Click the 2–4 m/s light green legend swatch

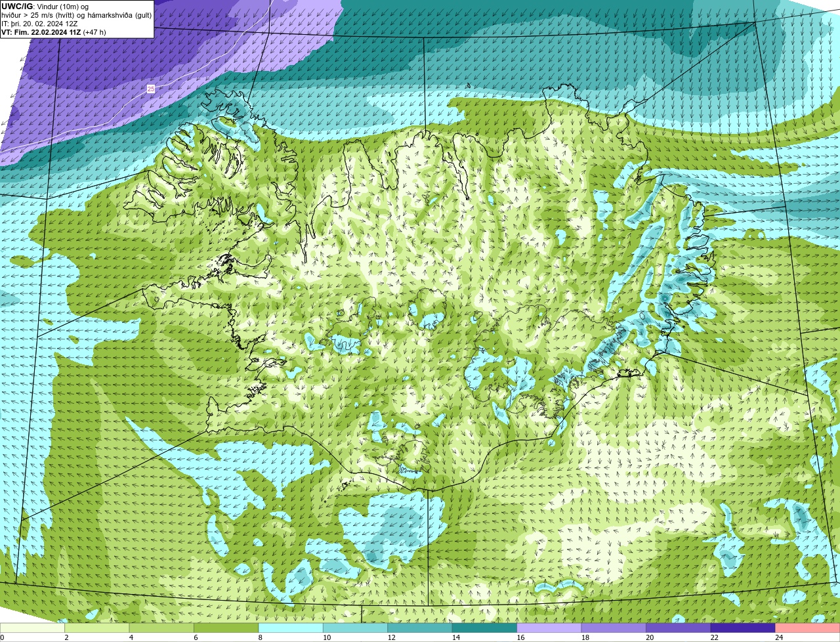coord(97,628)
